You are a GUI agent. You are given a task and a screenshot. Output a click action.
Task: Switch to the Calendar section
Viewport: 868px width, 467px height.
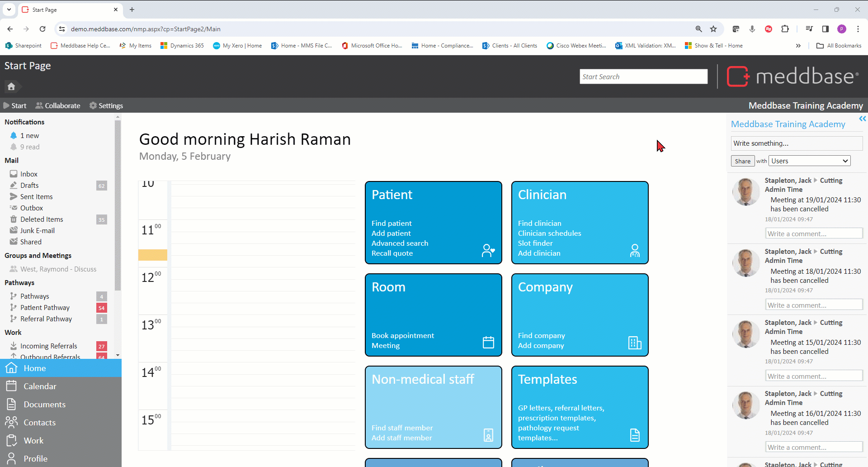pos(40,386)
